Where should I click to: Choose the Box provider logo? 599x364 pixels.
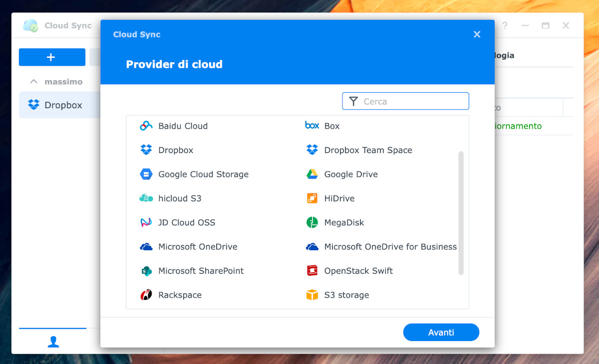(312, 126)
